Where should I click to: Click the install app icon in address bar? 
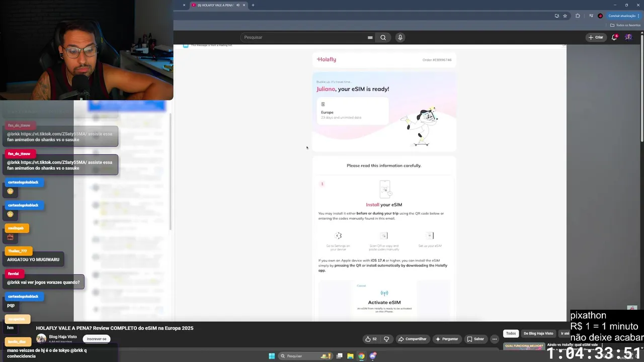coord(556,16)
